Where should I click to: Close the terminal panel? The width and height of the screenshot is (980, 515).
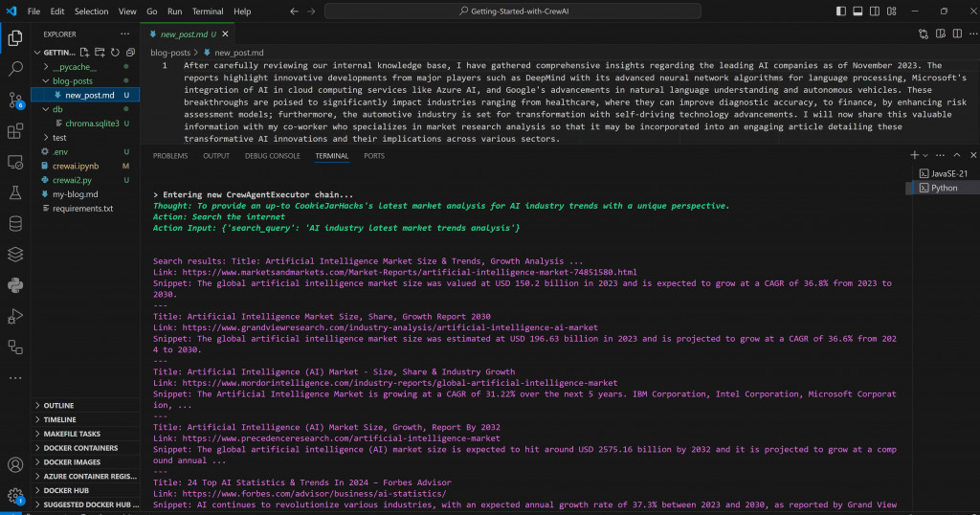(973, 155)
